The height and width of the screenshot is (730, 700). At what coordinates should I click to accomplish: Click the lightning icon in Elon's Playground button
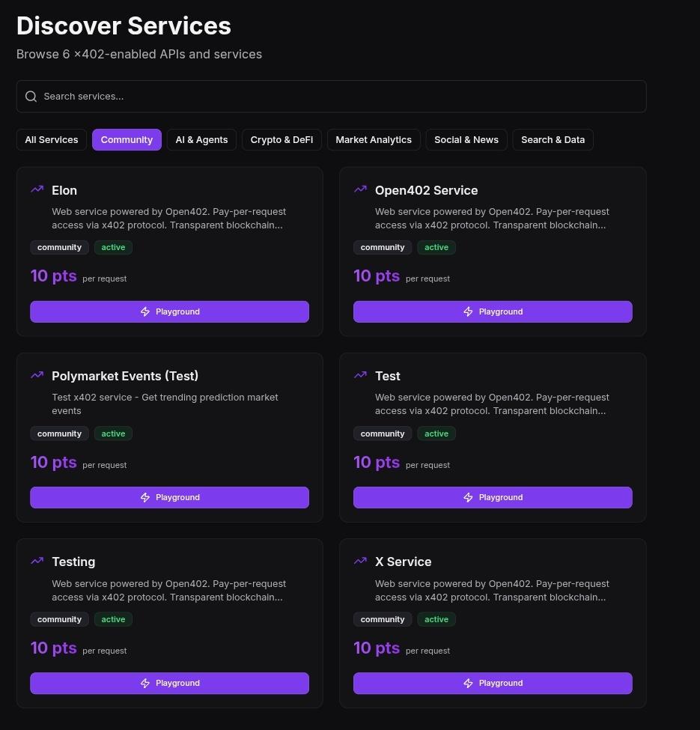click(x=144, y=311)
